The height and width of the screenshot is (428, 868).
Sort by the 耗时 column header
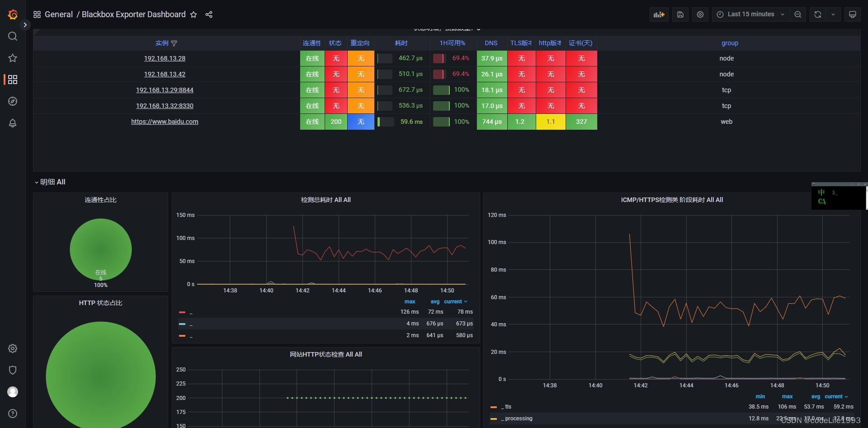point(401,43)
